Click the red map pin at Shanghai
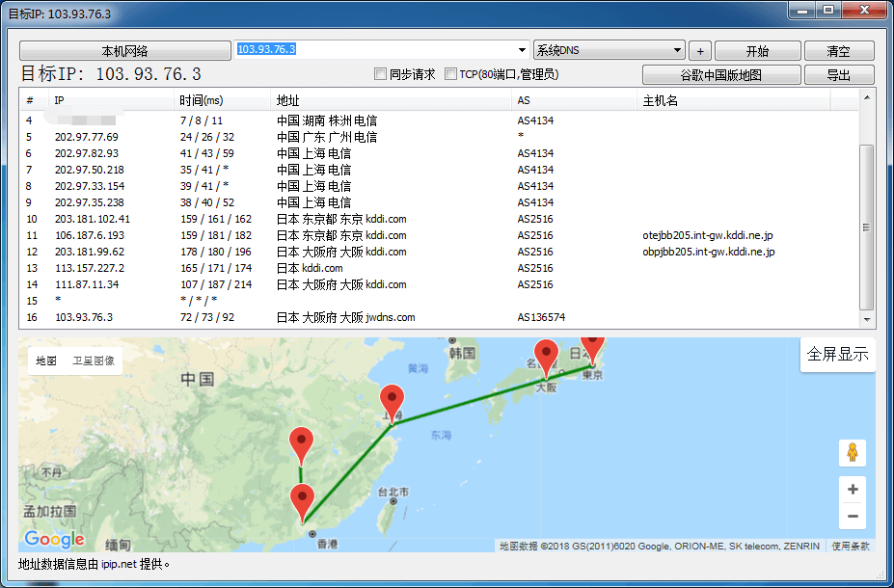The height and width of the screenshot is (588, 894). coord(392,400)
